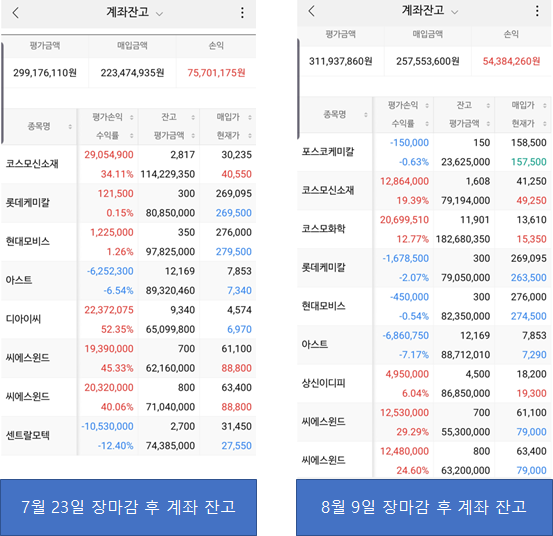The height and width of the screenshot is (536, 553).
Task: Select 씨에스윈드 row with 40.06% return
Action: pos(128,397)
